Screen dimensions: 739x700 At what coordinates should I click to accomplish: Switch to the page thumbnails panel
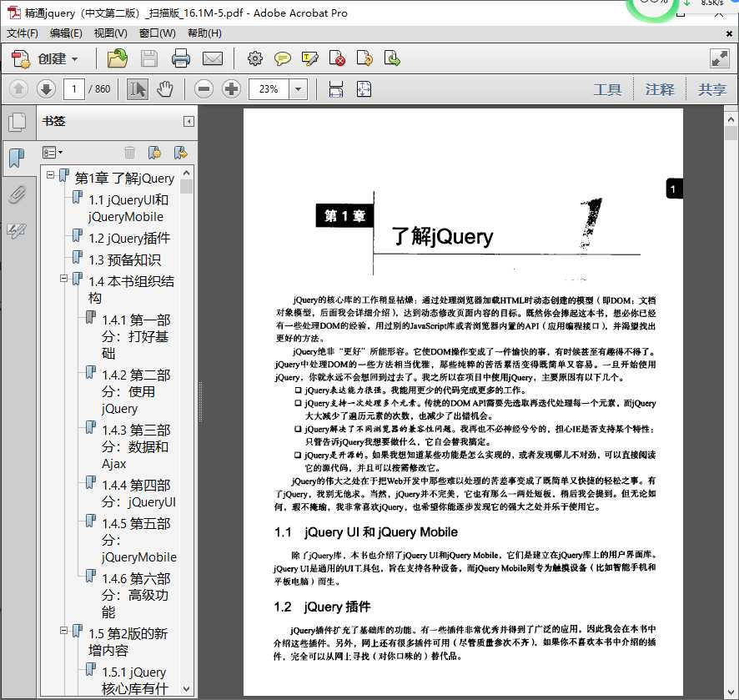pos(18,121)
